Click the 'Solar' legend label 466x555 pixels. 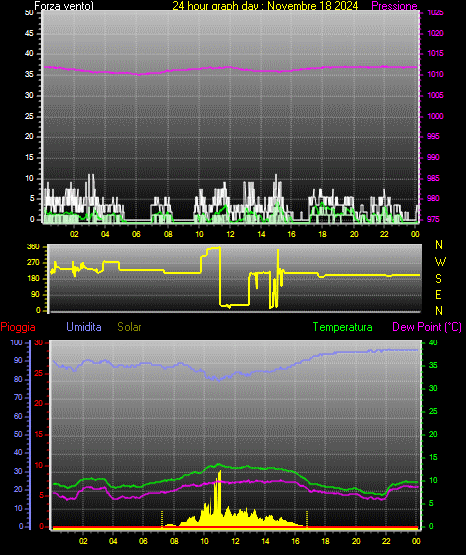pos(129,327)
